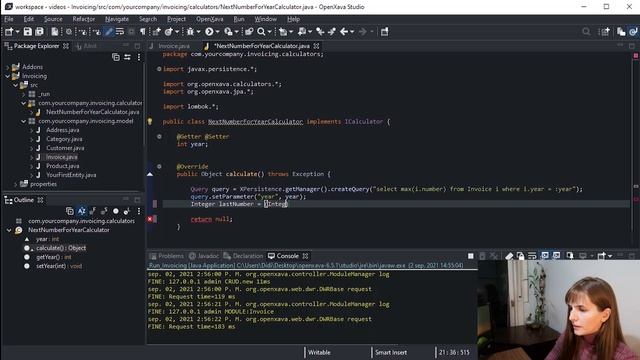Open the Run dropdown arrow

click(217, 32)
